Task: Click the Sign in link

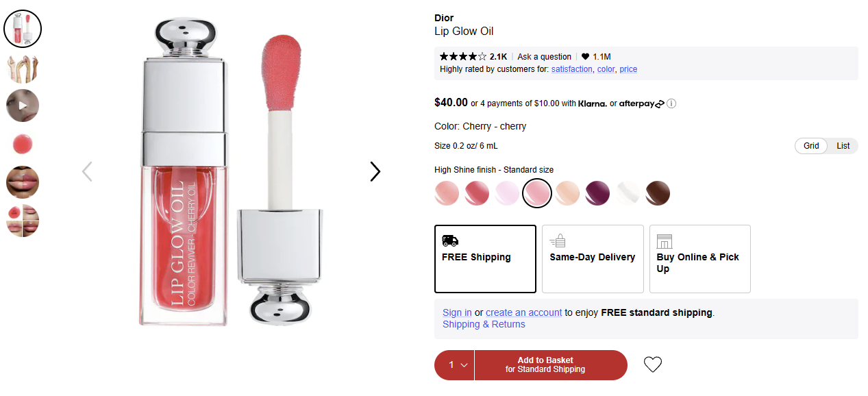Action: (x=457, y=312)
